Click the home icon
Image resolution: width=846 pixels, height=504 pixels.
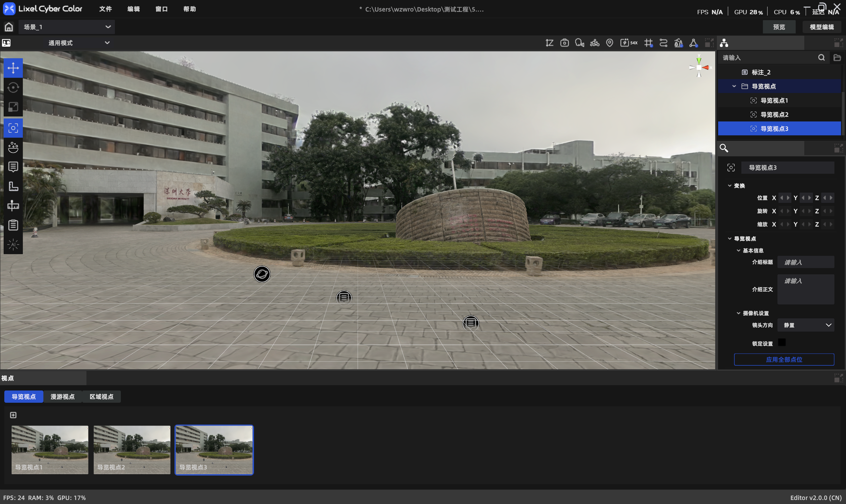coord(9,27)
